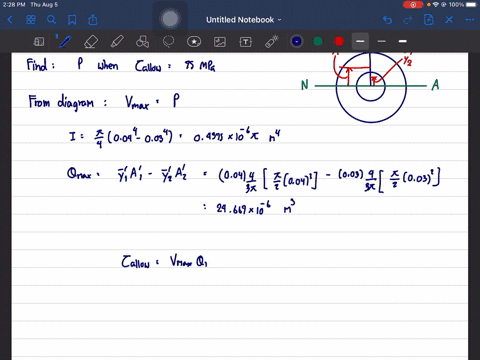Image resolution: width=480 pixels, height=360 pixels.
Task: Tap the status bar time 2:28 PM
Action: point(14,5)
